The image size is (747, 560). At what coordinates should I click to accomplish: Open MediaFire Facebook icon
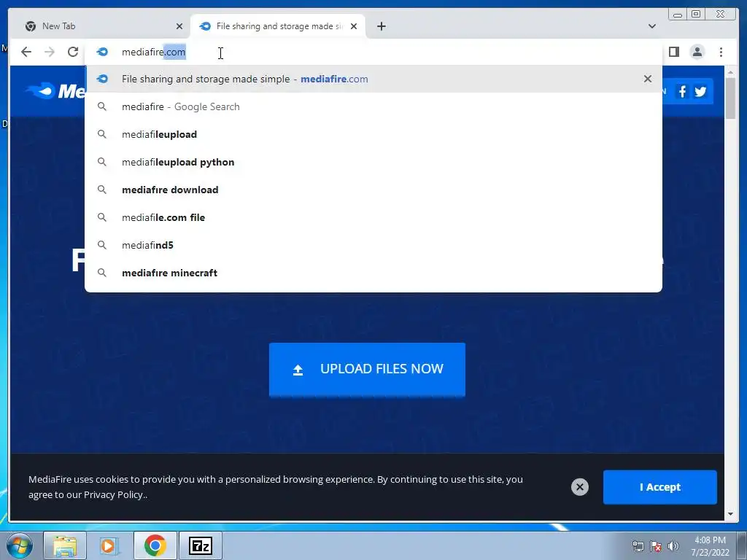pos(682,91)
